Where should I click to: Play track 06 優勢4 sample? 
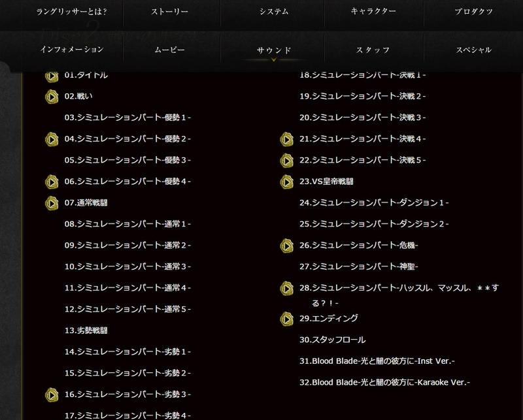[52, 182]
